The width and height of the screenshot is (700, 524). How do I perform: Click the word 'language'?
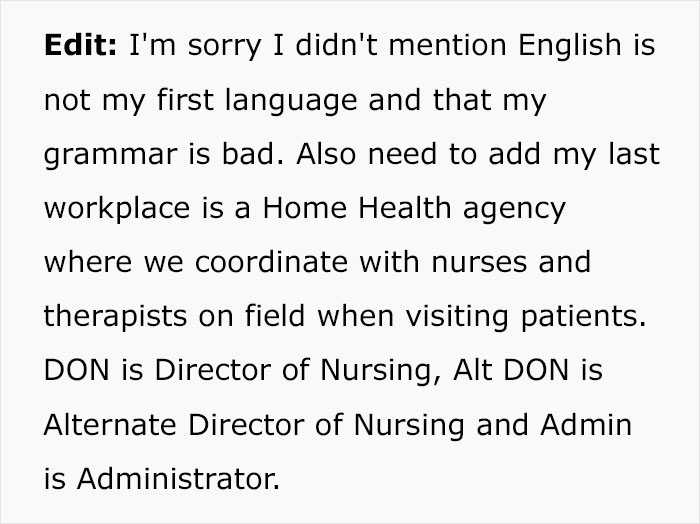(291, 102)
